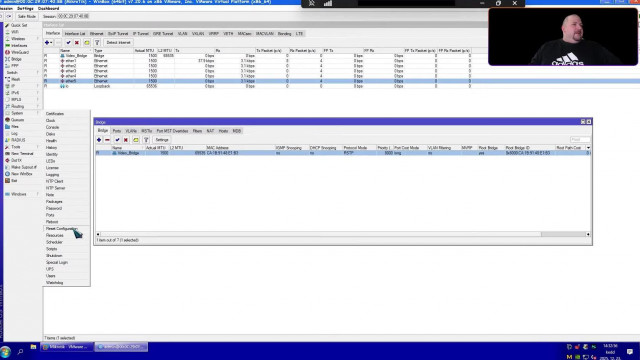
Task: Click the comment icon in Interface List toolbar
Action: click(87, 42)
